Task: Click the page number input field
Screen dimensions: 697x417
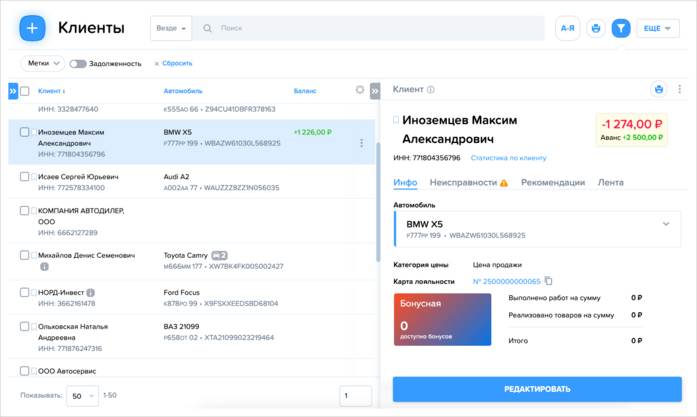Action: point(355,396)
